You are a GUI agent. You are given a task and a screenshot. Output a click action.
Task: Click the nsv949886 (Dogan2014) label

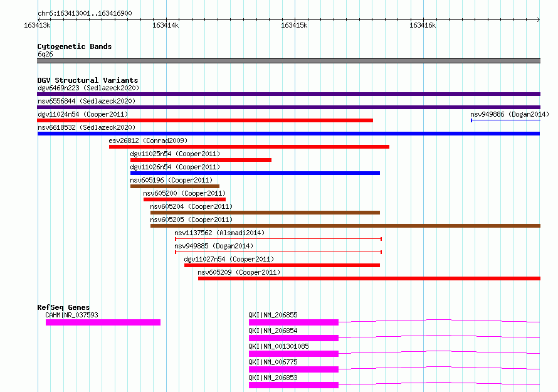tap(510, 114)
